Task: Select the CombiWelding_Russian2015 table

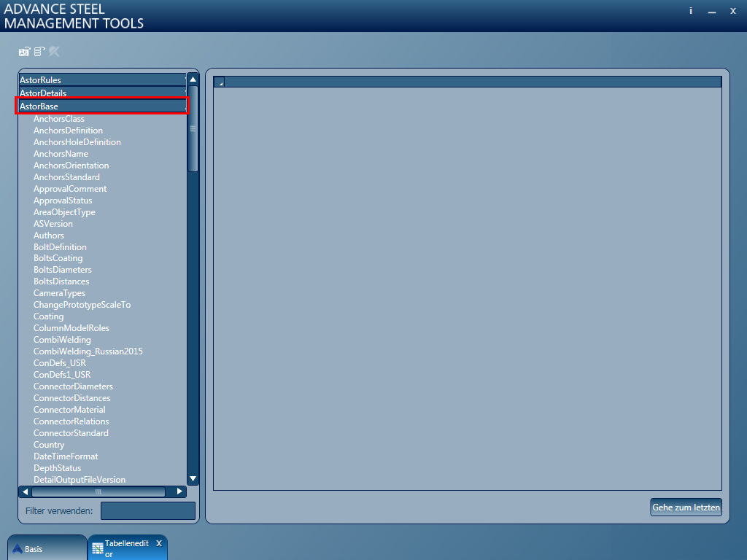Action: (x=88, y=351)
